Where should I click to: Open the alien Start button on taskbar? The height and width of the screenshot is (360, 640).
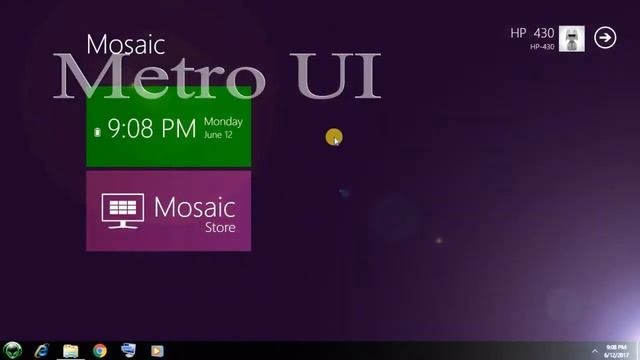[x=13, y=351]
